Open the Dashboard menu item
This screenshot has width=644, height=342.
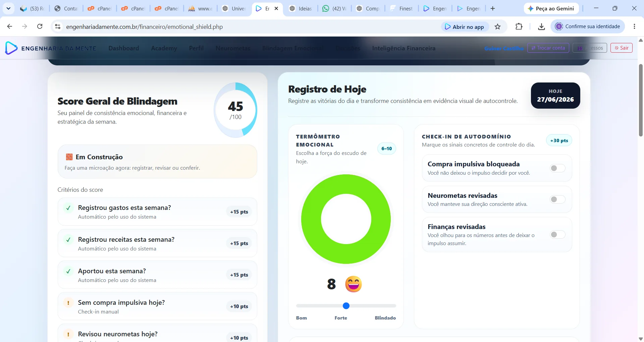pos(124,48)
